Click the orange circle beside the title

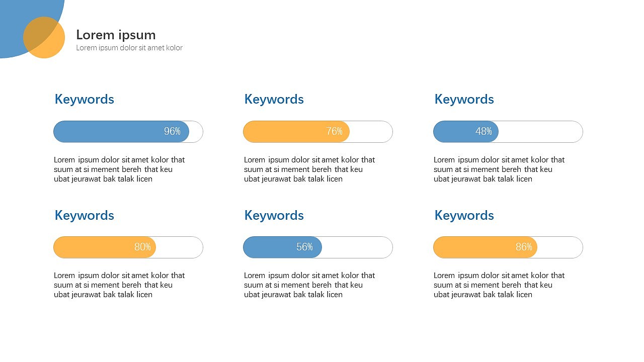click(x=49, y=44)
